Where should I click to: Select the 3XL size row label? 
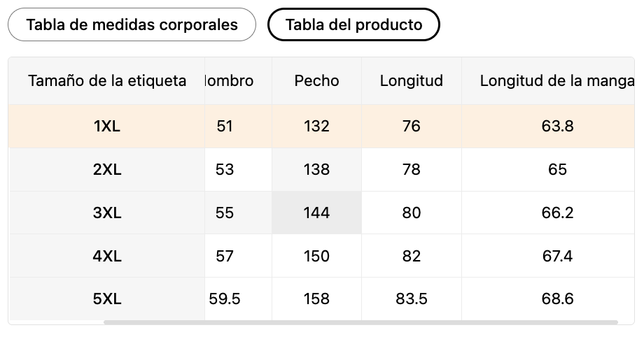click(x=107, y=213)
